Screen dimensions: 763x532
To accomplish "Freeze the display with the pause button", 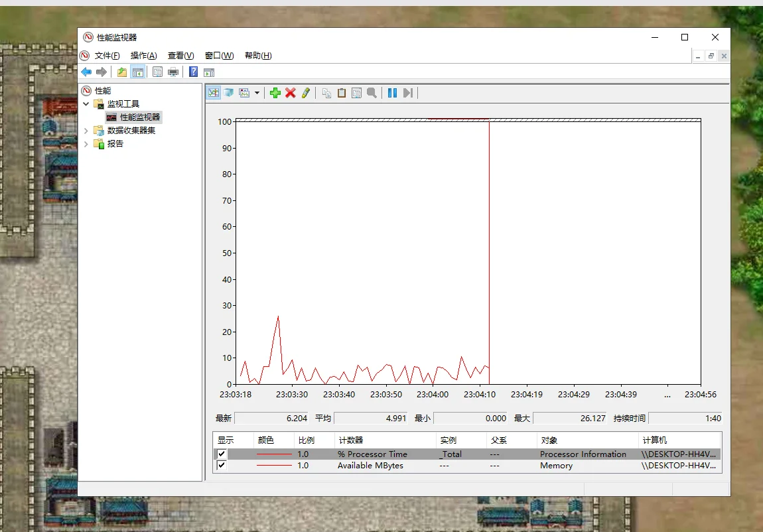I will pos(392,92).
